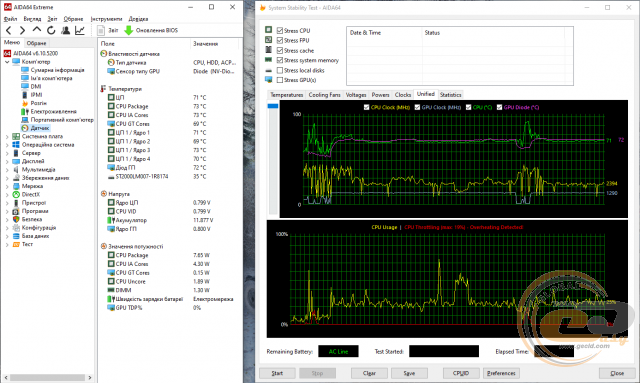Open the user profile toolbar icon

(x=65, y=30)
